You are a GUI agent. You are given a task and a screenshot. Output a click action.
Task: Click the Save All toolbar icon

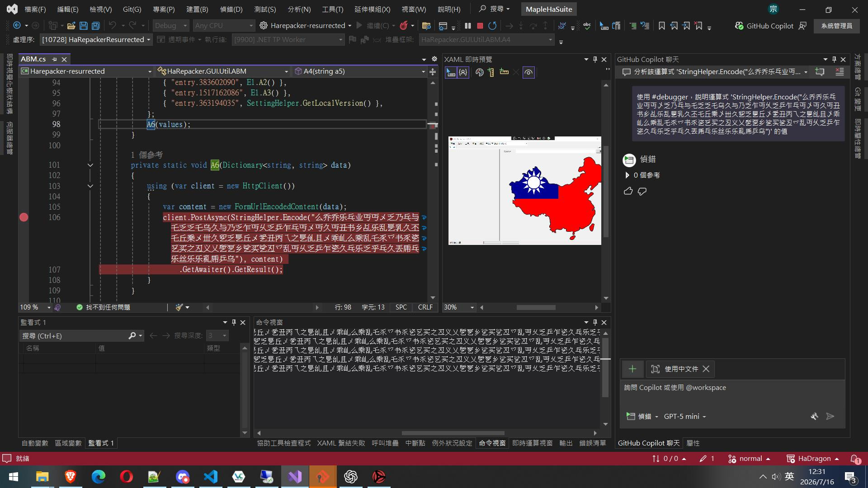coord(95,26)
